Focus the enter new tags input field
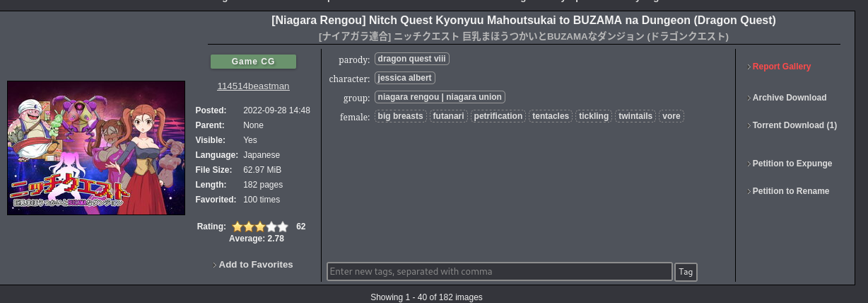868x303 pixels. [x=499, y=272]
